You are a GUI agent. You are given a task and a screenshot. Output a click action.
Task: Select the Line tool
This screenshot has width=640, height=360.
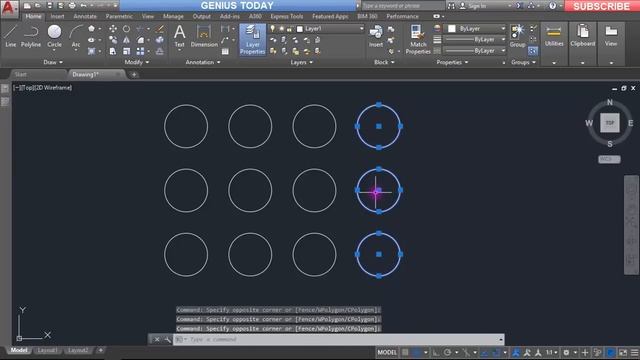click(11, 36)
